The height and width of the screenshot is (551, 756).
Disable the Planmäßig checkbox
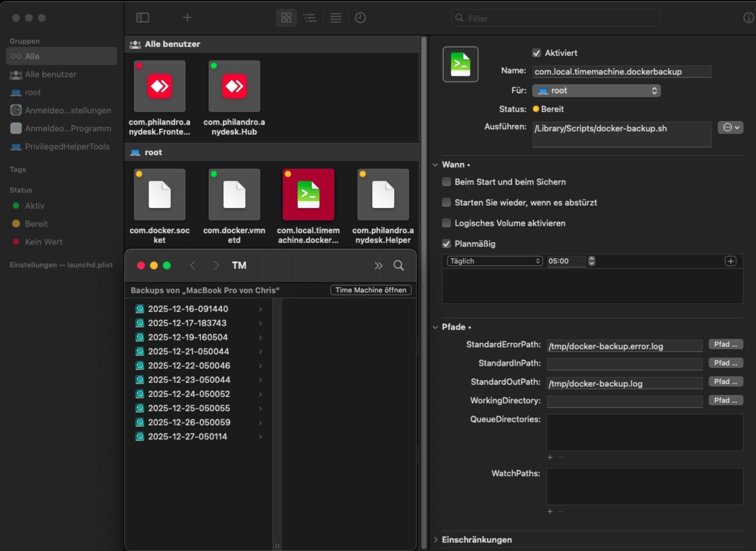[x=446, y=244]
